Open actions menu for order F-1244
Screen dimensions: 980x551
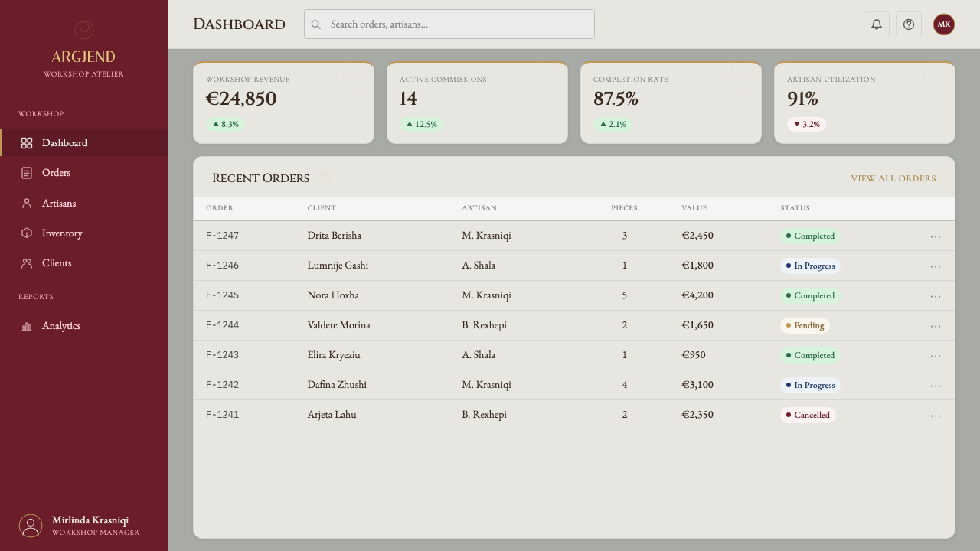point(936,326)
